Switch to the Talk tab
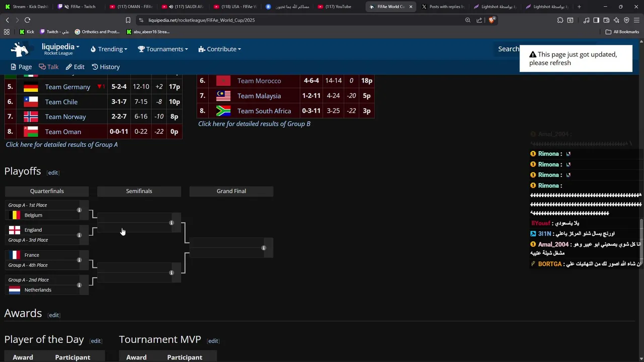 click(x=49, y=67)
